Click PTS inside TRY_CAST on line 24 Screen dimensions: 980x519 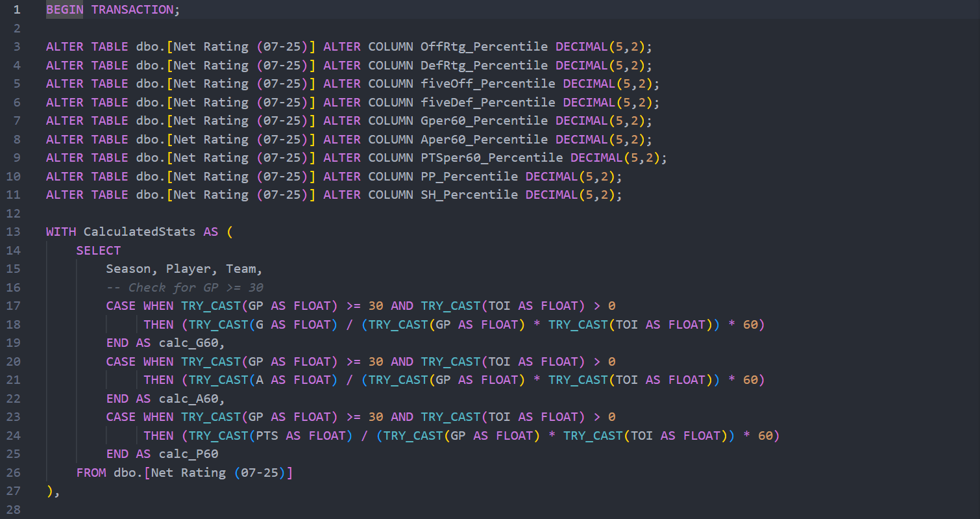point(267,436)
